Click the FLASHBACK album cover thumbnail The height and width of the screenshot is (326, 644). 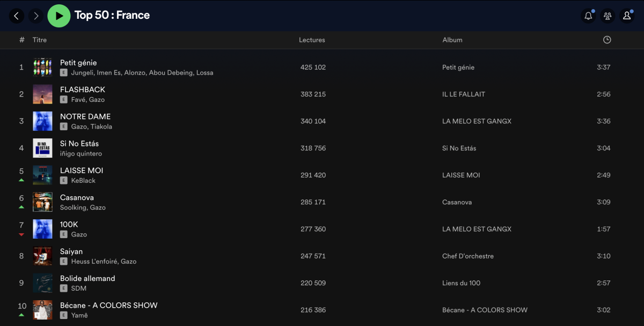(x=42, y=94)
